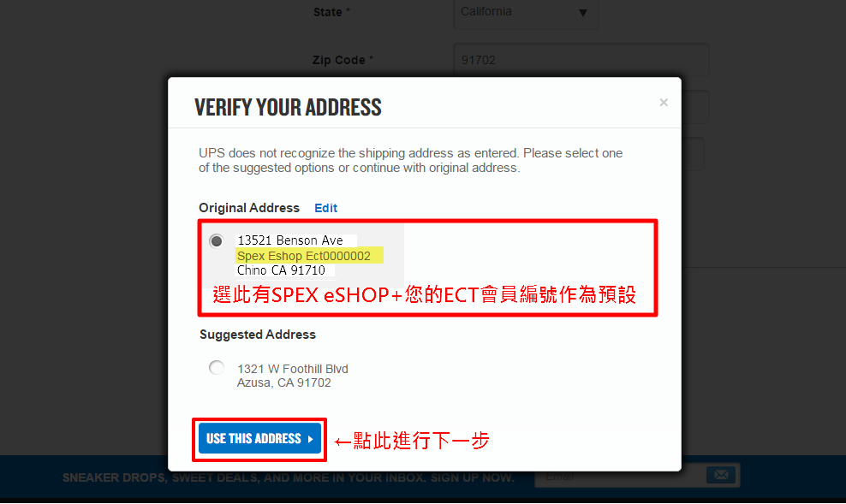Click the 13521 Benson Ave address line
Viewport: 846px width, 504px height.
coord(290,240)
